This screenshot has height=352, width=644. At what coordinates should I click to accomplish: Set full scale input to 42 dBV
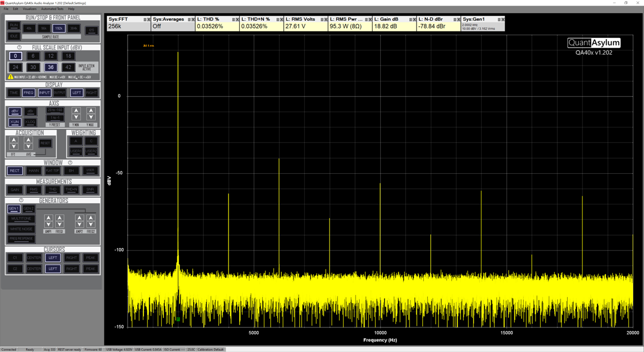(x=68, y=67)
